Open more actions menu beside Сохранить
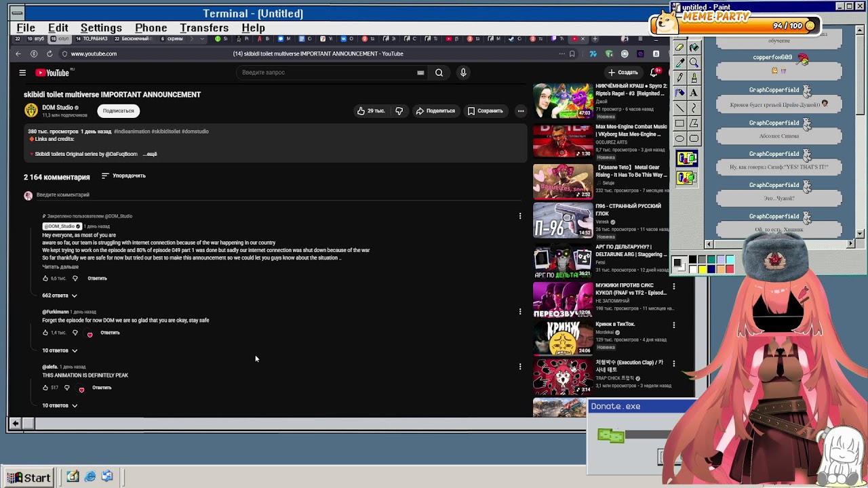The height and width of the screenshot is (488, 868). (x=521, y=110)
